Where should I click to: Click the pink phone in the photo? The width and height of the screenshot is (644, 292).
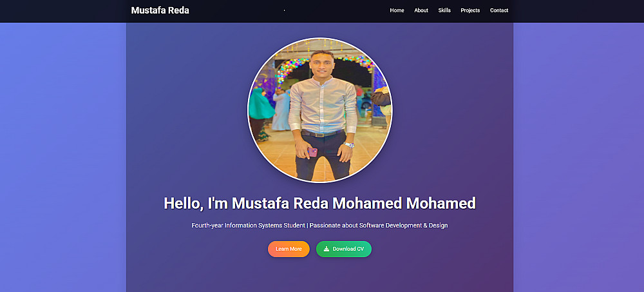pos(312,151)
